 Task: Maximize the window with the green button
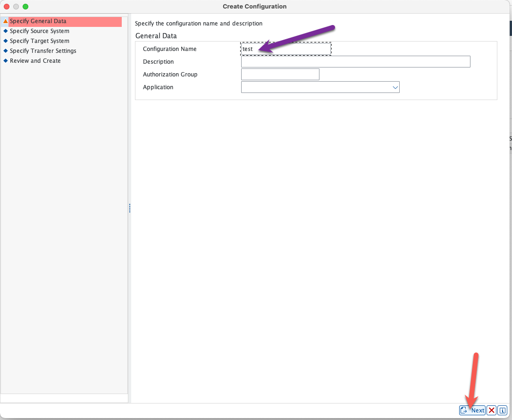[25, 7]
